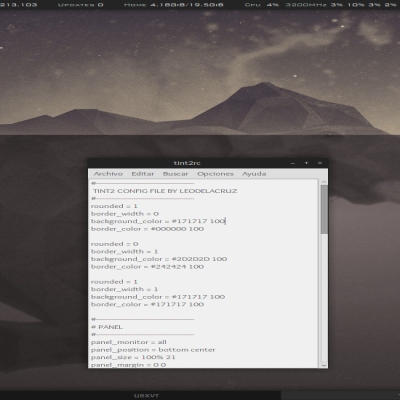Place cursor on panel_position line
The height and width of the screenshot is (400, 400).
coord(153,350)
